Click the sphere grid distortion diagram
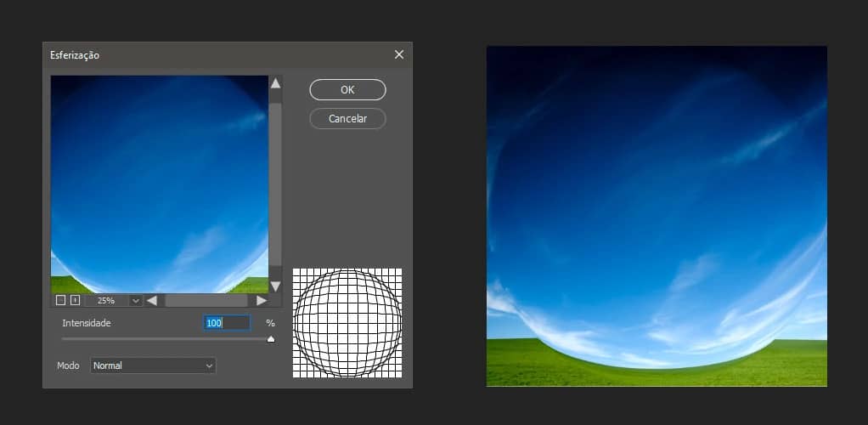The width and height of the screenshot is (868, 425). tap(347, 323)
